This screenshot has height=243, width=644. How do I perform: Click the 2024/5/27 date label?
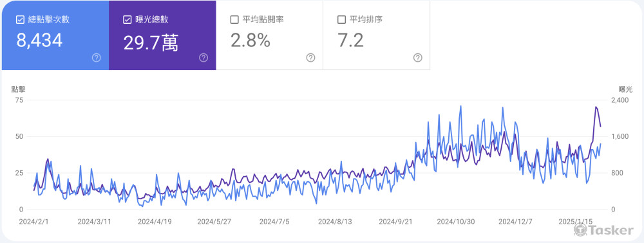point(214,221)
